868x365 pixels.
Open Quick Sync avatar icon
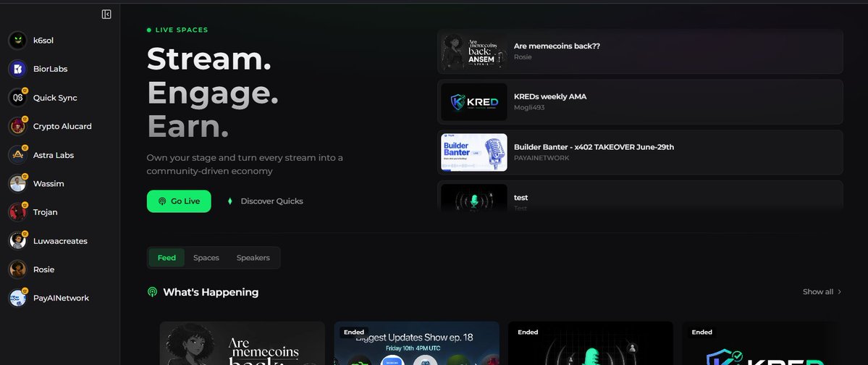(x=17, y=98)
